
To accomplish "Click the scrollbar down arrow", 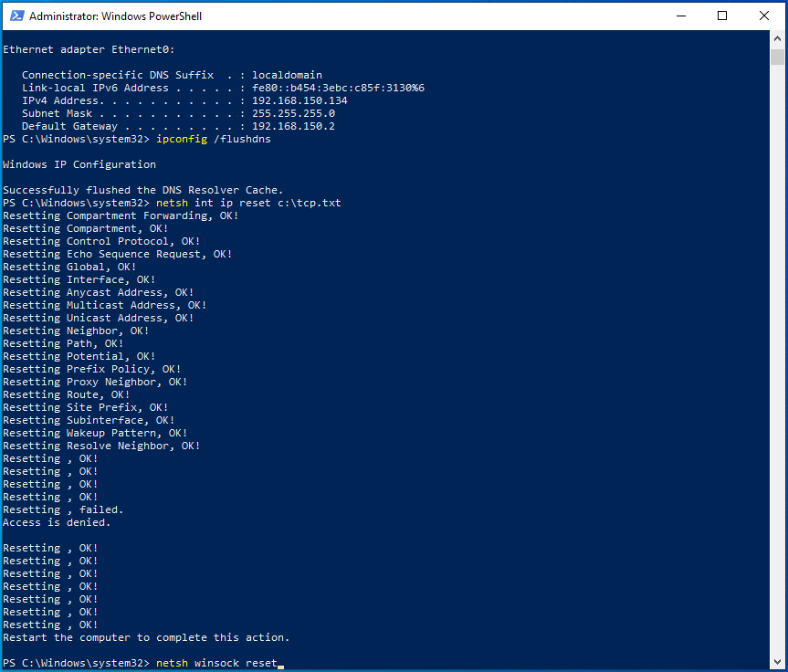I will pyautogui.click(x=777, y=662).
